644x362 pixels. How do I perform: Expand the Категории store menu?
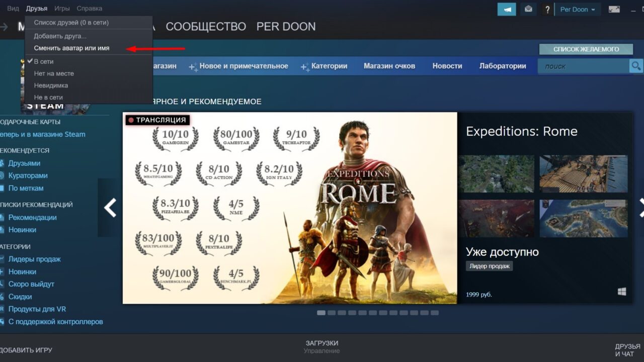324,66
